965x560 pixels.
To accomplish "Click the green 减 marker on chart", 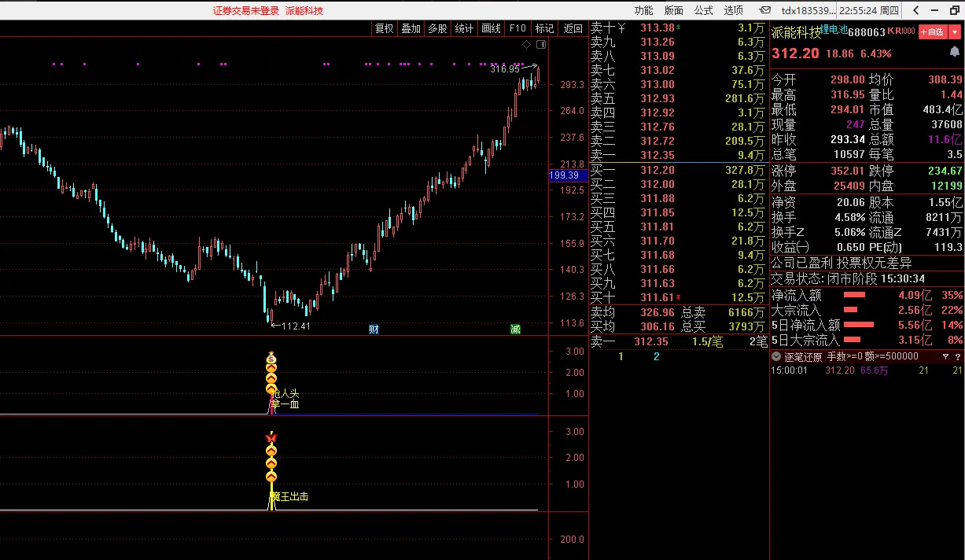I will point(515,329).
